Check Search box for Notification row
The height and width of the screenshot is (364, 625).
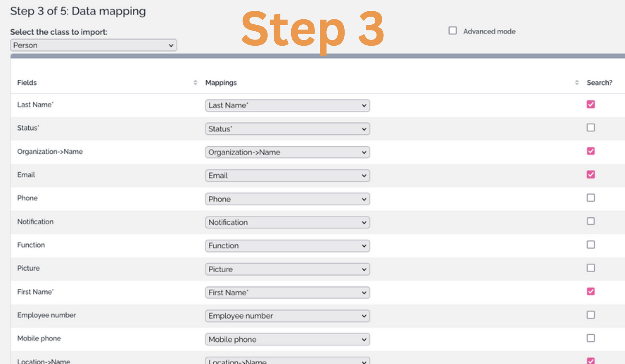point(591,221)
